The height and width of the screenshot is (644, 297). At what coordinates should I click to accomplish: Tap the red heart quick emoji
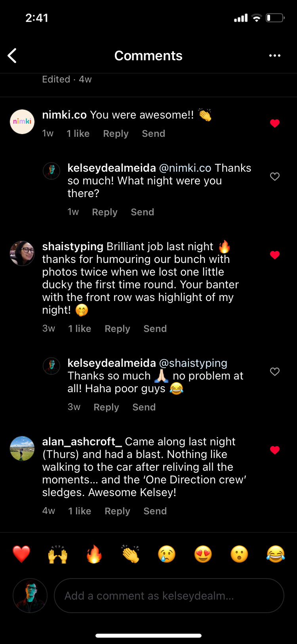(21, 554)
